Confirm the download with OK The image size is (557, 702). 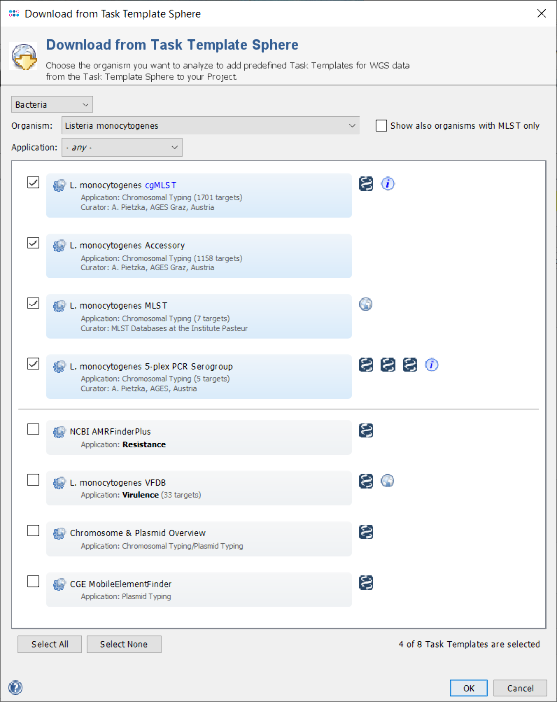pos(469,688)
